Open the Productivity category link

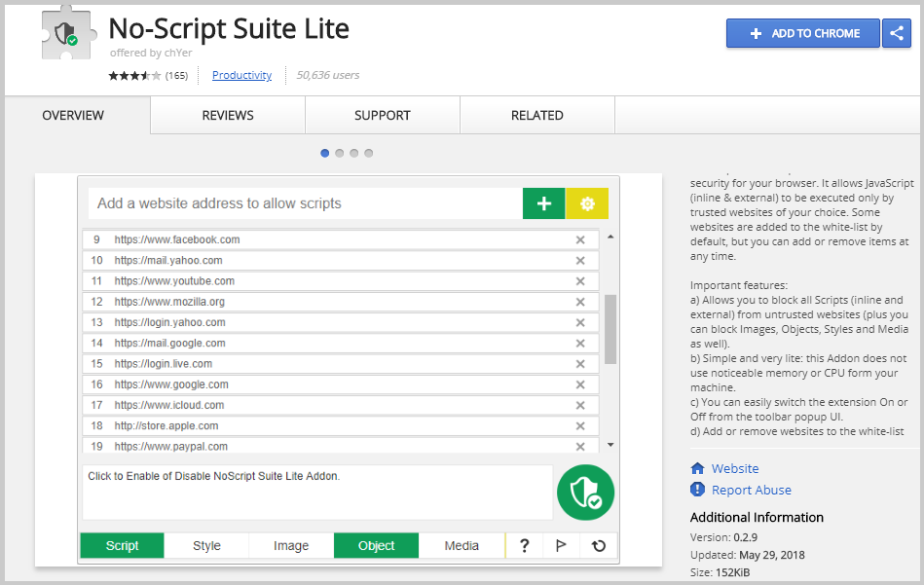(x=241, y=75)
